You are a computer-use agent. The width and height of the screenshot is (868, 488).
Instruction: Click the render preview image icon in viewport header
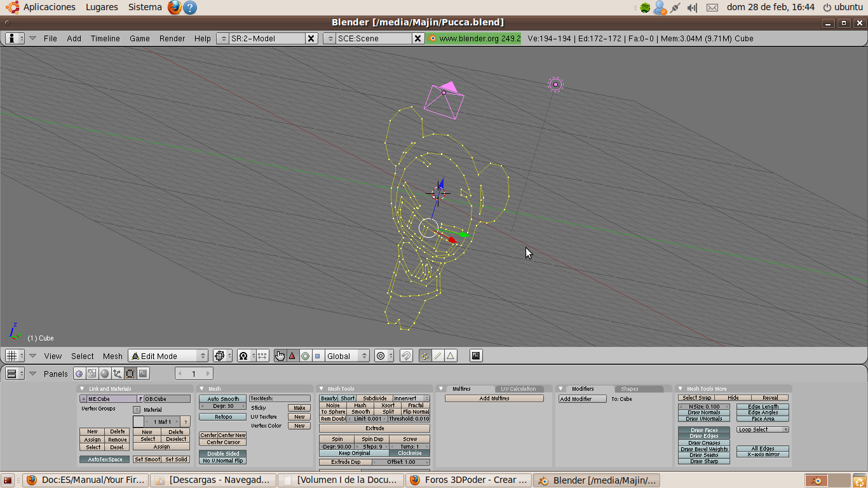pos(476,356)
